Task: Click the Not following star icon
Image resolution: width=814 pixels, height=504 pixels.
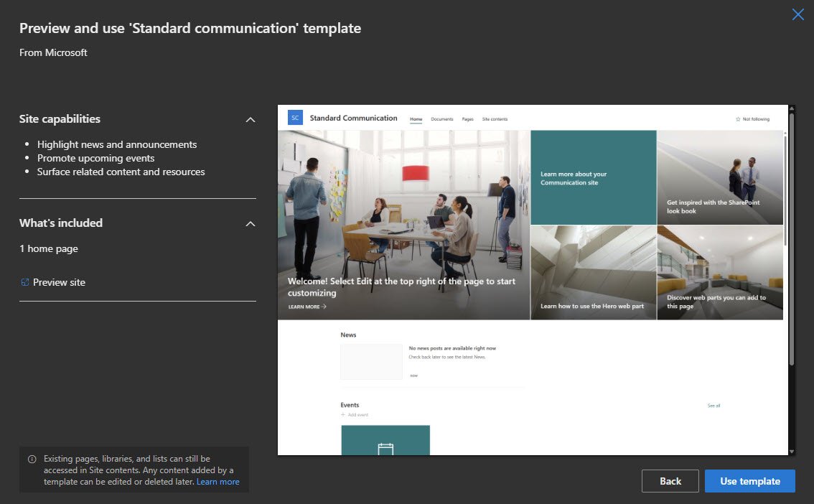Action: pyautogui.click(x=738, y=119)
